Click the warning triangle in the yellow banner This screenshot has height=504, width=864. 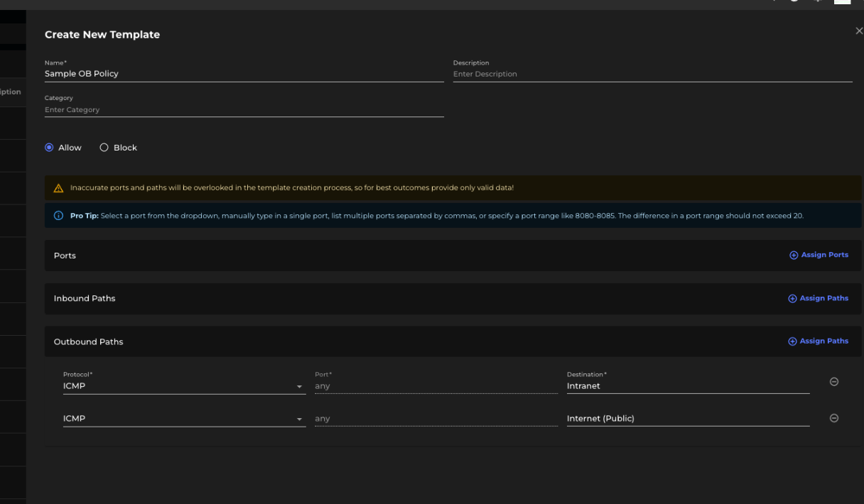[58, 187]
